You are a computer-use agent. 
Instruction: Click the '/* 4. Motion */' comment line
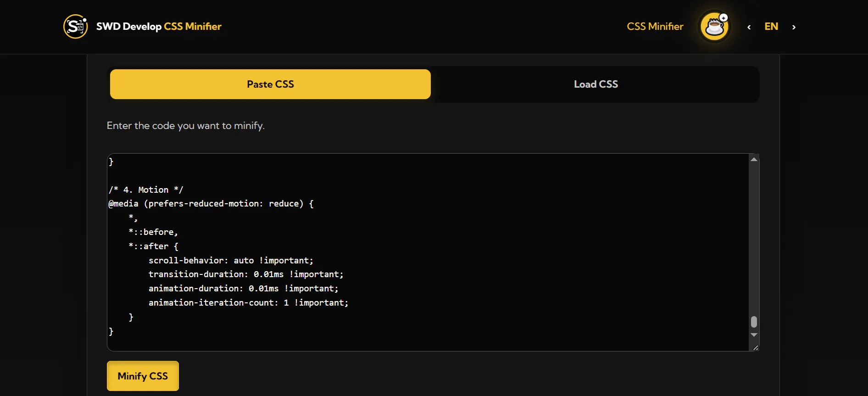point(146,190)
